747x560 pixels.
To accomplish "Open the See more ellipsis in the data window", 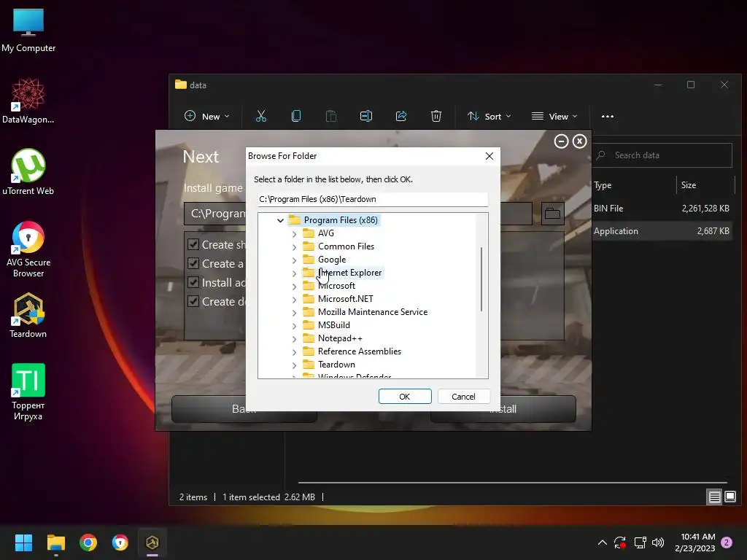I will pos(608,116).
